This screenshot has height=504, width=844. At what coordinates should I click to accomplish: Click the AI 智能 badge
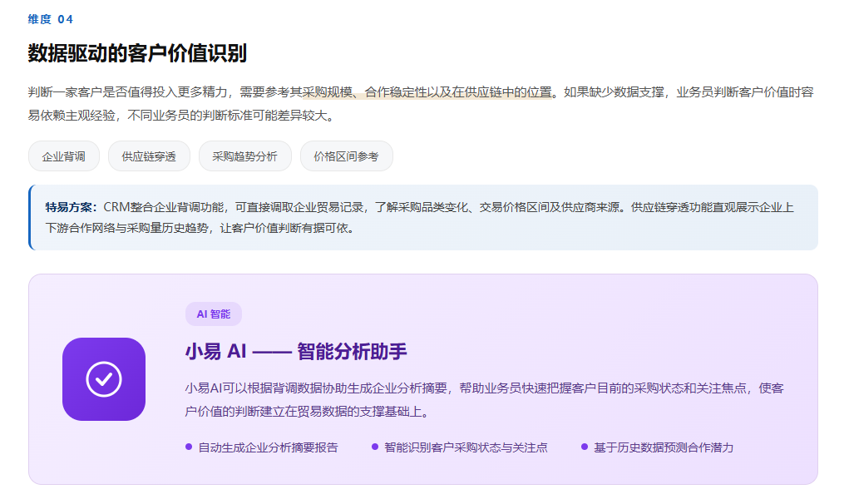pos(213,314)
